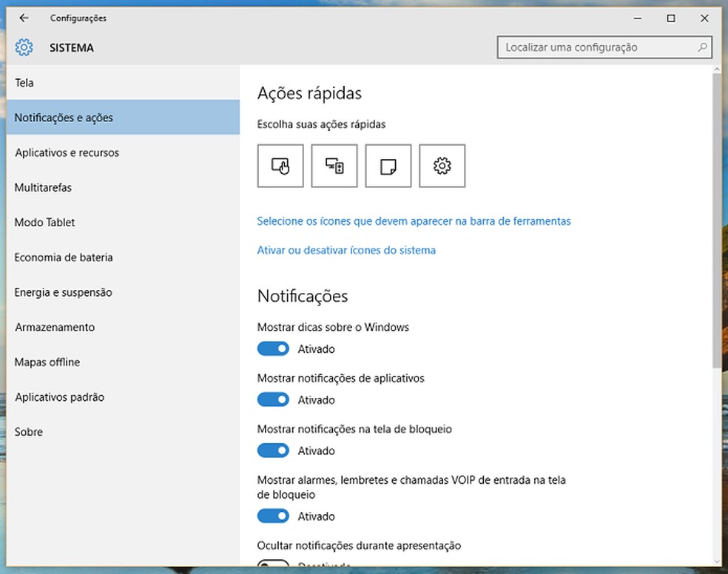Turn off Mostrar notificações de aplicativos

click(273, 399)
